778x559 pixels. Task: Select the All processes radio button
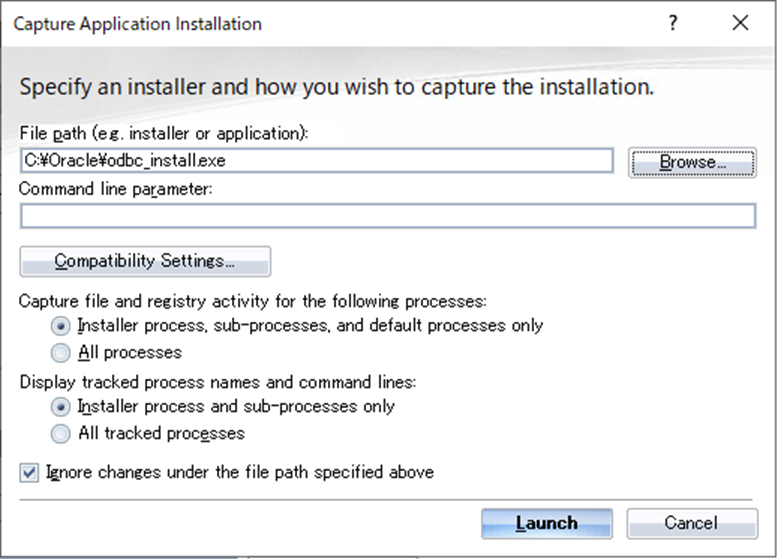(x=61, y=353)
